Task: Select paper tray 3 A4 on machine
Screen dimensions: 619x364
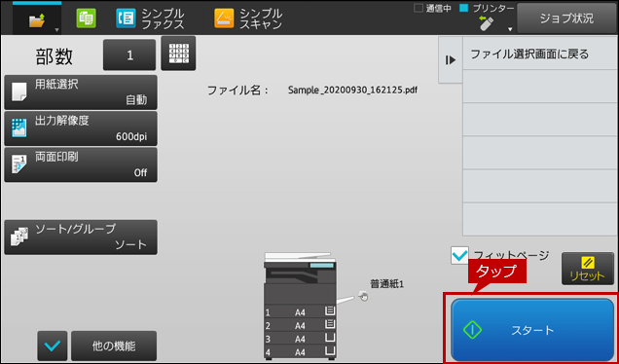Action: (300, 339)
